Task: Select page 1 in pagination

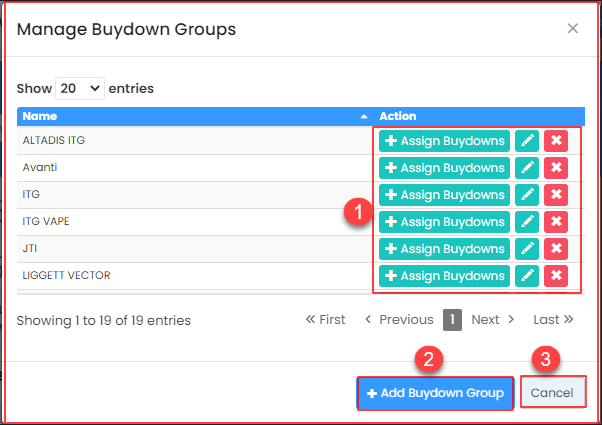Action: coord(452,320)
